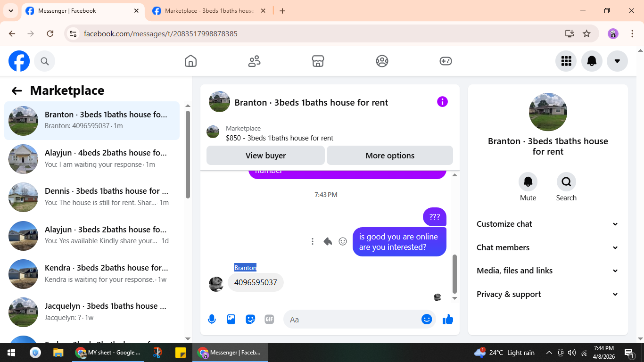Viewport: 644px width, 362px height.
Task: Expand Chat members section
Action: (x=547, y=247)
